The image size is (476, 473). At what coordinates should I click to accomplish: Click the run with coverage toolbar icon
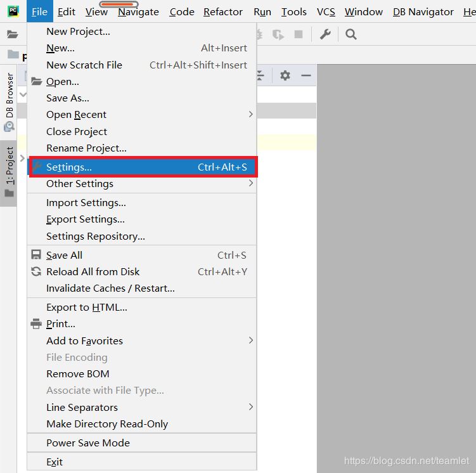(x=278, y=34)
